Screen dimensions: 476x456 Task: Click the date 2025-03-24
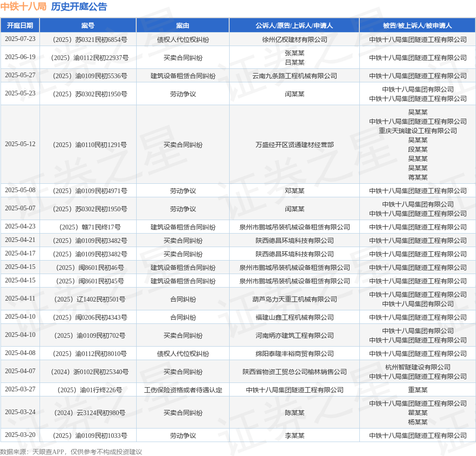pyautogui.click(x=20, y=412)
